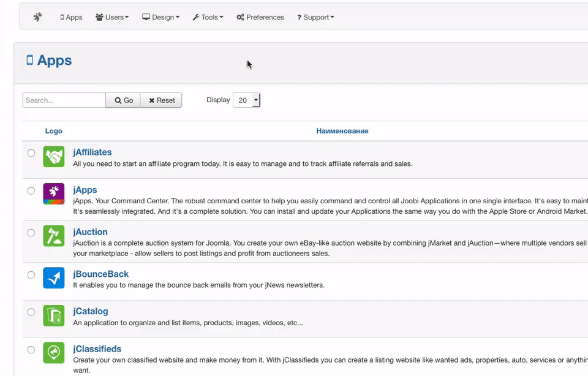The width and height of the screenshot is (588, 376).
Task: Sort by the Logo column header
Action: point(54,131)
